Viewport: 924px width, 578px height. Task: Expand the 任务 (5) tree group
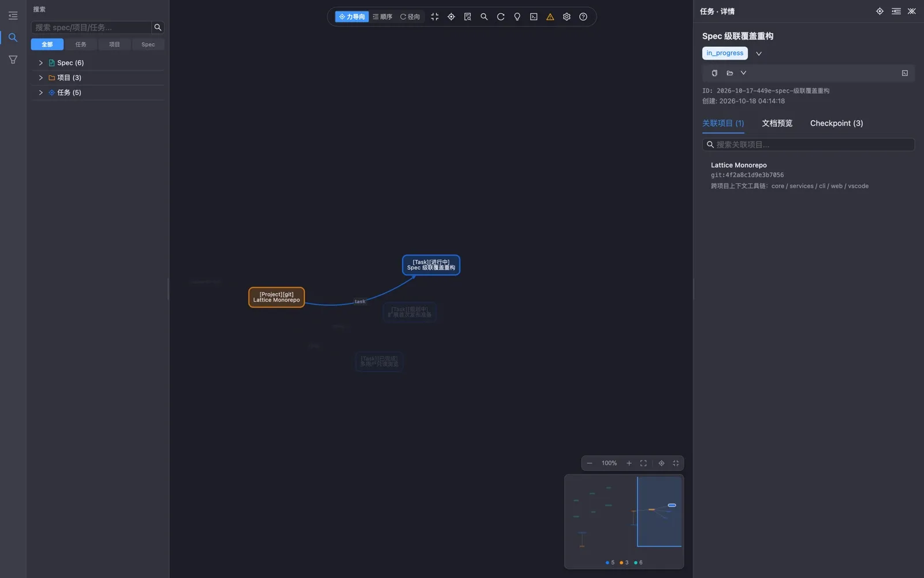click(x=40, y=92)
